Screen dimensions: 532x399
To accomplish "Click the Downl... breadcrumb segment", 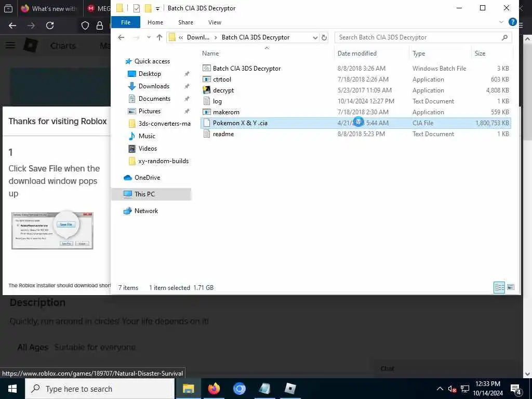I will [198, 37].
